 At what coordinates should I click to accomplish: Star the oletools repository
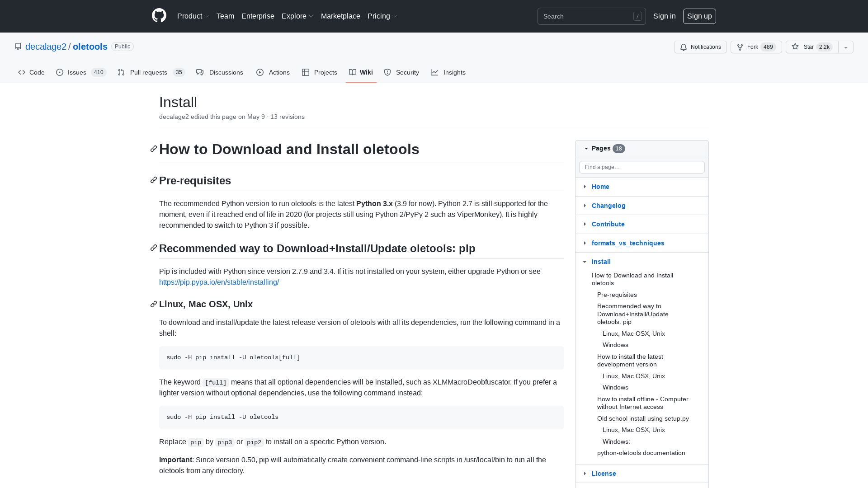pos(812,47)
